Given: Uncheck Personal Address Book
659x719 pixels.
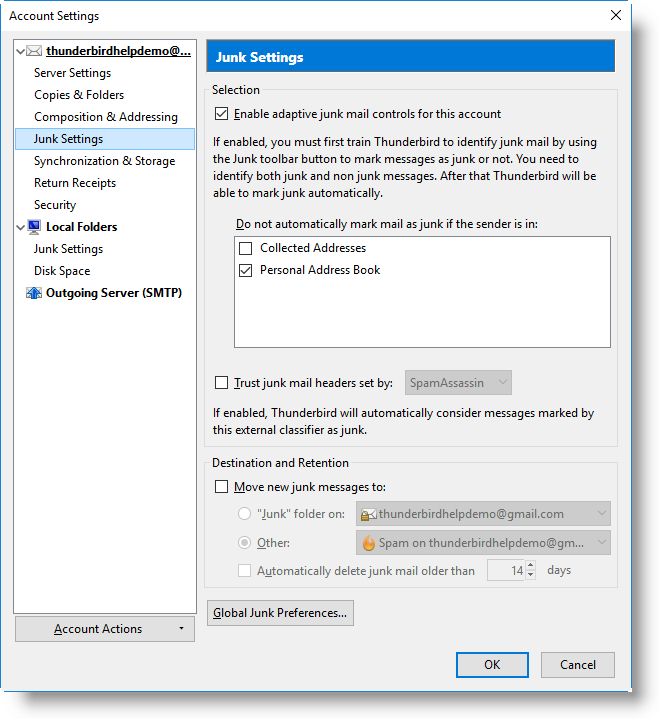Looking at the screenshot, I should [246, 271].
